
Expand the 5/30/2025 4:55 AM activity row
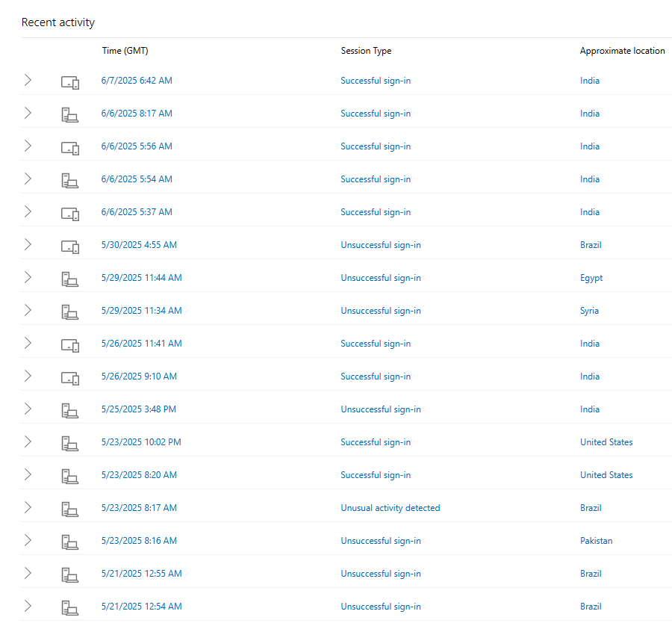[x=28, y=244]
